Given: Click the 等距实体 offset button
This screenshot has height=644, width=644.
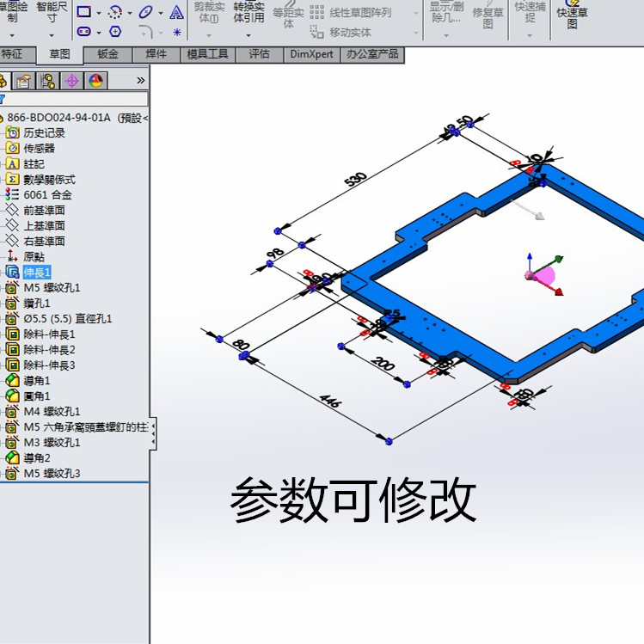Looking at the screenshot, I should pyautogui.click(x=288, y=15).
